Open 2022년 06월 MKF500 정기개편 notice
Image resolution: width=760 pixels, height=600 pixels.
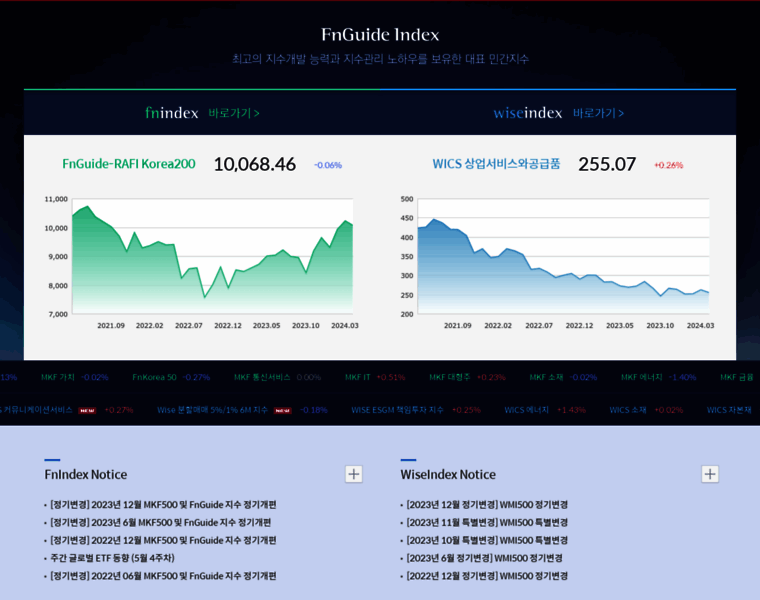(x=163, y=576)
